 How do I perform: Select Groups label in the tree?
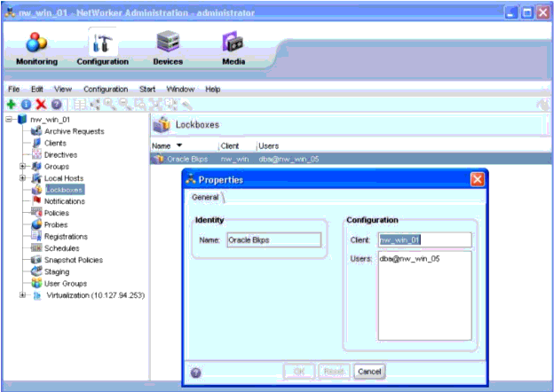tap(57, 166)
